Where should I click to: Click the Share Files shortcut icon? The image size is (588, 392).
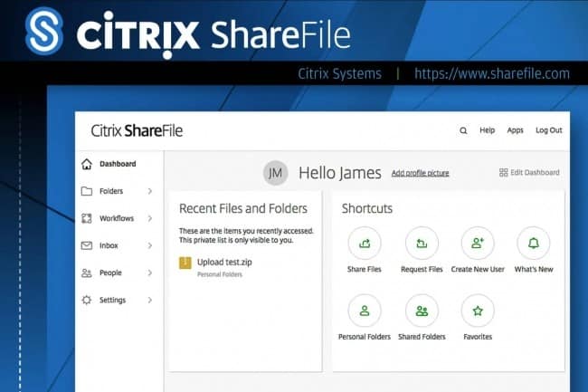pyautogui.click(x=365, y=244)
